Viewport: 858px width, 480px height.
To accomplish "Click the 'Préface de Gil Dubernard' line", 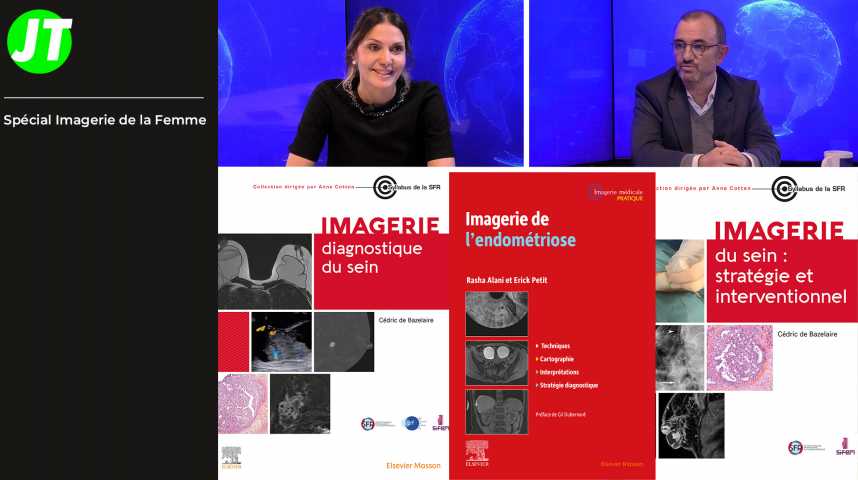I will click(x=561, y=415).
